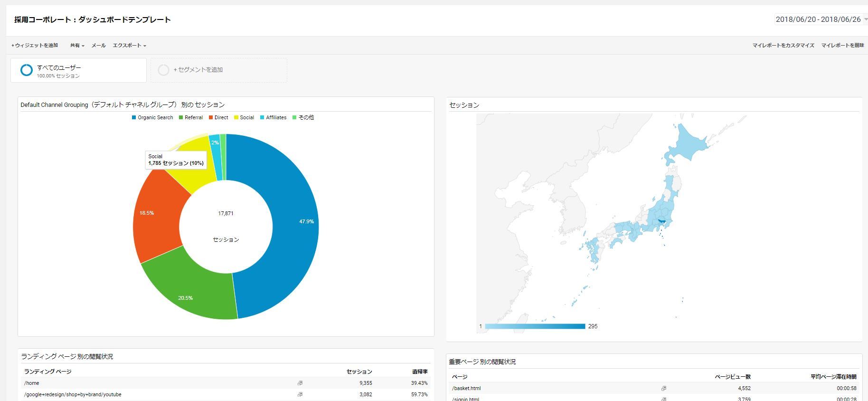Click the Social legend yellow swatch
Viewport: 868px width, 401px height.
(x=236, y=117)
